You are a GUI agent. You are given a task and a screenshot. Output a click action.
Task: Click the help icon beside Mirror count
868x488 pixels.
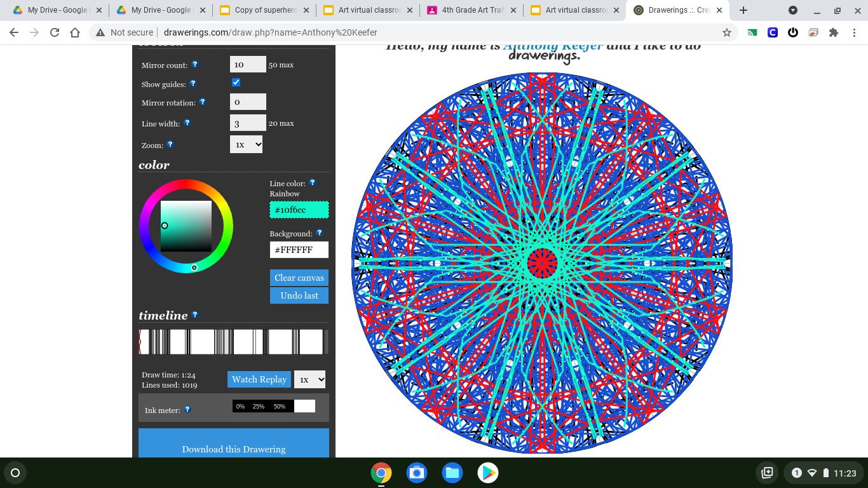point(195,64)
